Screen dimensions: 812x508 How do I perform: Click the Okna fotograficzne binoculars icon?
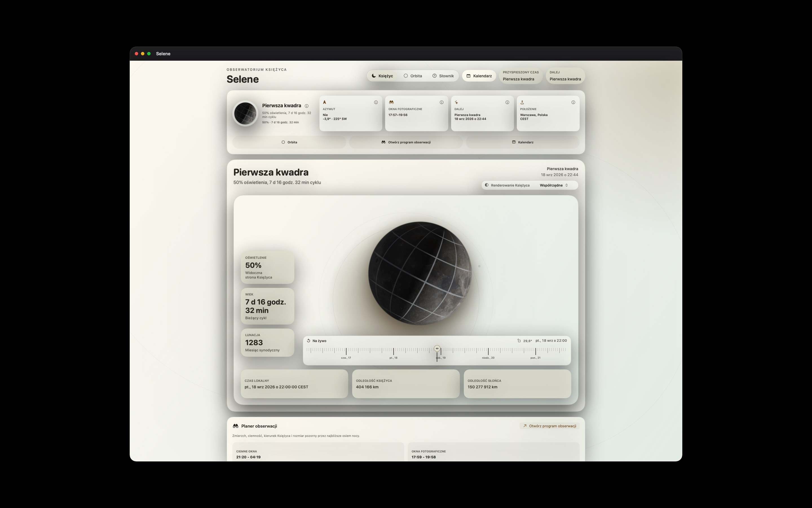pos(391,102)
